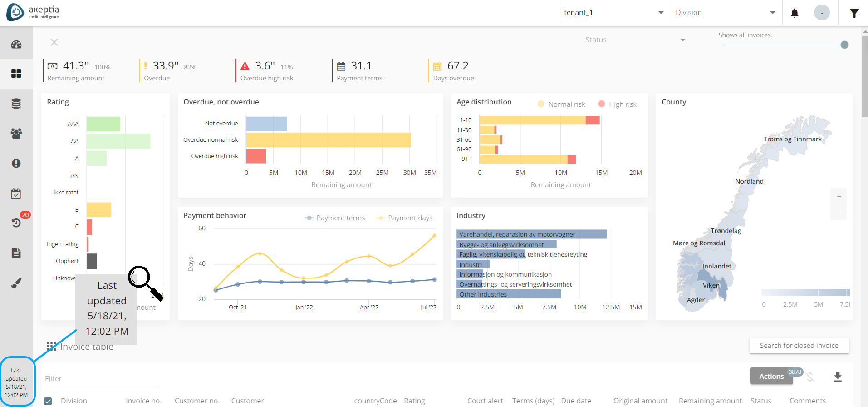
Task: Click the crossed currency icon beside Actions
Action: 810,377
